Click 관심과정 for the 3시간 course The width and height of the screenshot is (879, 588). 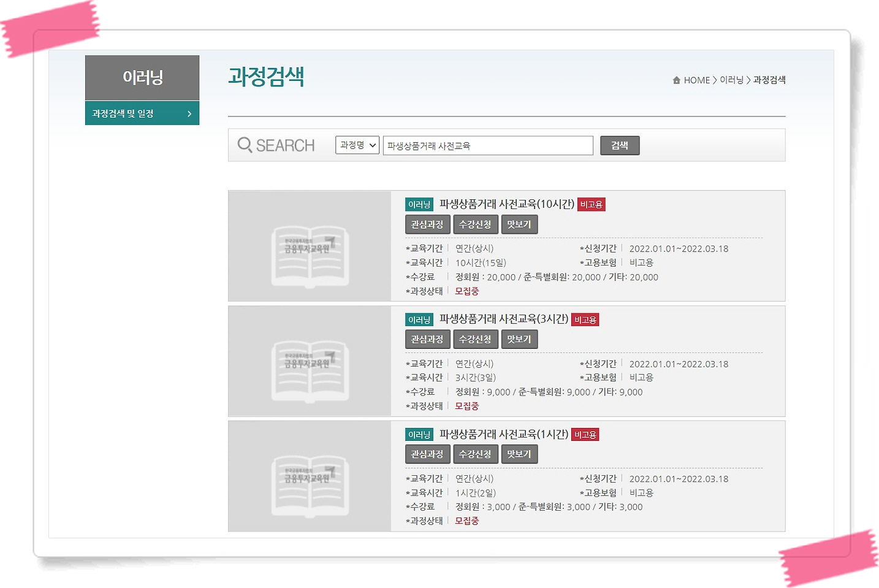(427, 339)
